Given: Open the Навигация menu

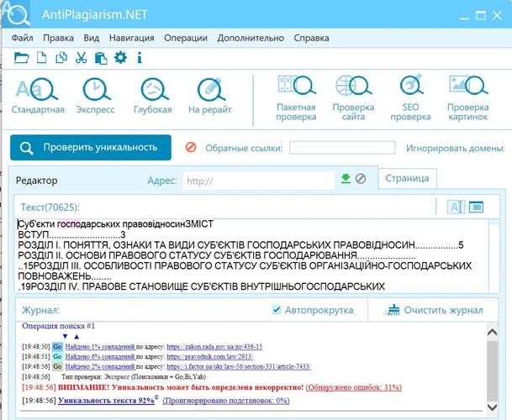Looking at the screenshot, I should (x=132, y=38).
